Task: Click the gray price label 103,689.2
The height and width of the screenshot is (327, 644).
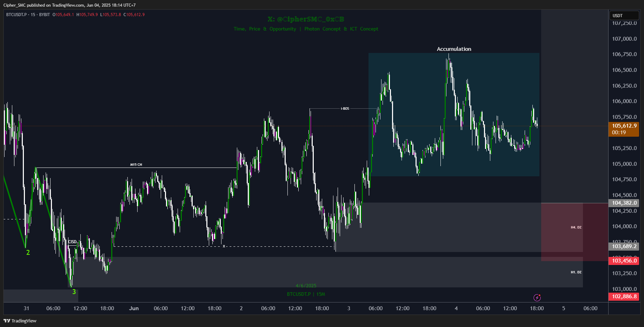Action: 624,246
